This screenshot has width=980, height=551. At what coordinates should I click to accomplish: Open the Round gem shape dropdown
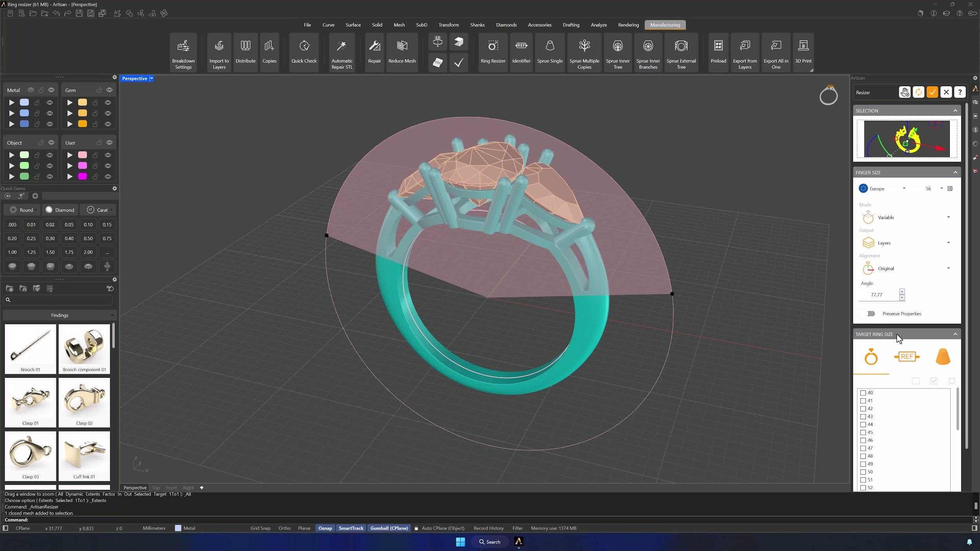click(x=23, y=210)
